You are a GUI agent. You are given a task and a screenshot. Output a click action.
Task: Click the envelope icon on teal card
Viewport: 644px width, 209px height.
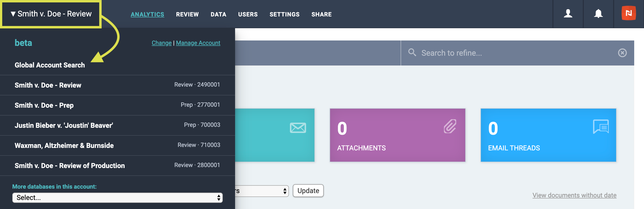[x=298, y=128]
